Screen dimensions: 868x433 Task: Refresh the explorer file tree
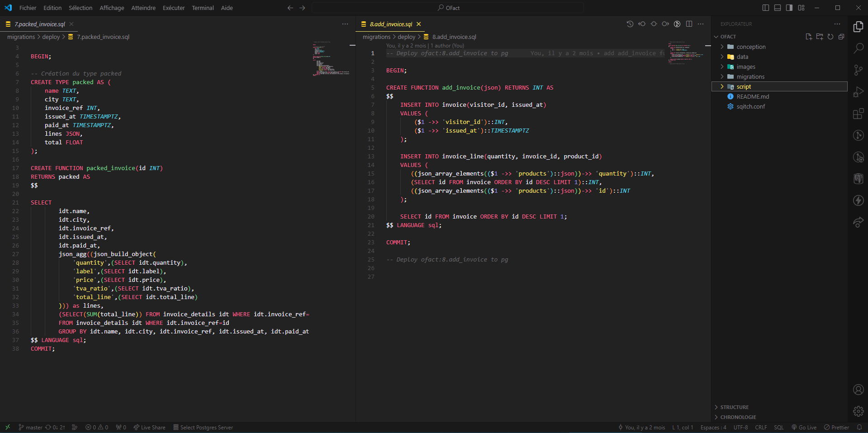[830, 37]
